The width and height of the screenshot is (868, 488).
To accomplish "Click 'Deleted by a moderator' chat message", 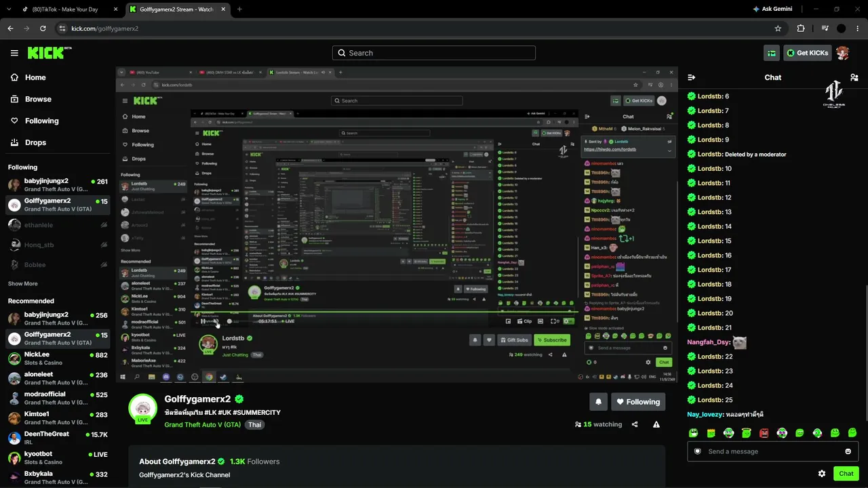I will tap(755, 155).
